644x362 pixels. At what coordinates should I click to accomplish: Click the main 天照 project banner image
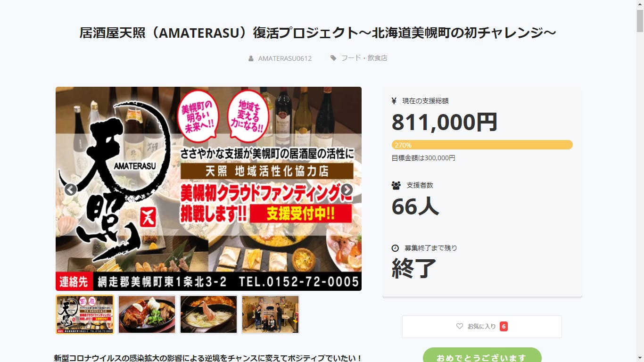[208, 189]
